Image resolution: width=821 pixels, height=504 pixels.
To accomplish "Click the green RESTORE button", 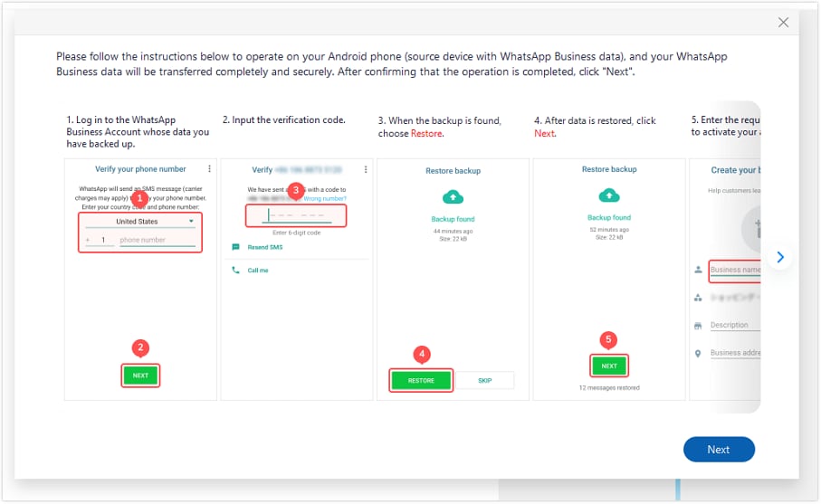I will (x=421, y=380).
